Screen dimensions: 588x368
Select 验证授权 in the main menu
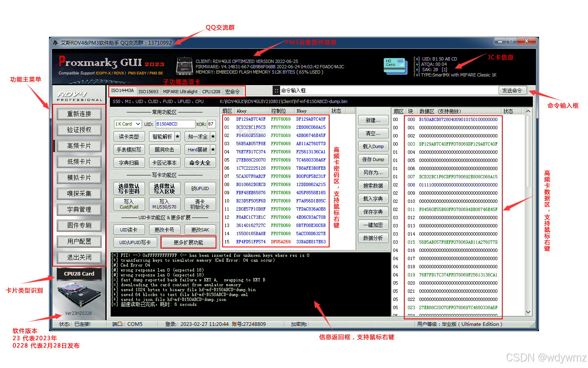(x=79, y=130)
